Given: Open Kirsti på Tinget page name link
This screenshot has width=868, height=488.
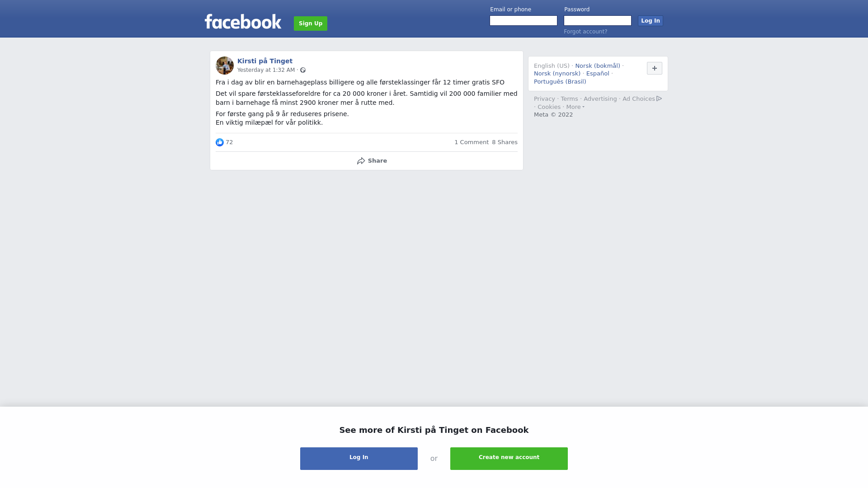Looking at the screenshot, I should [x=265, y=61].
